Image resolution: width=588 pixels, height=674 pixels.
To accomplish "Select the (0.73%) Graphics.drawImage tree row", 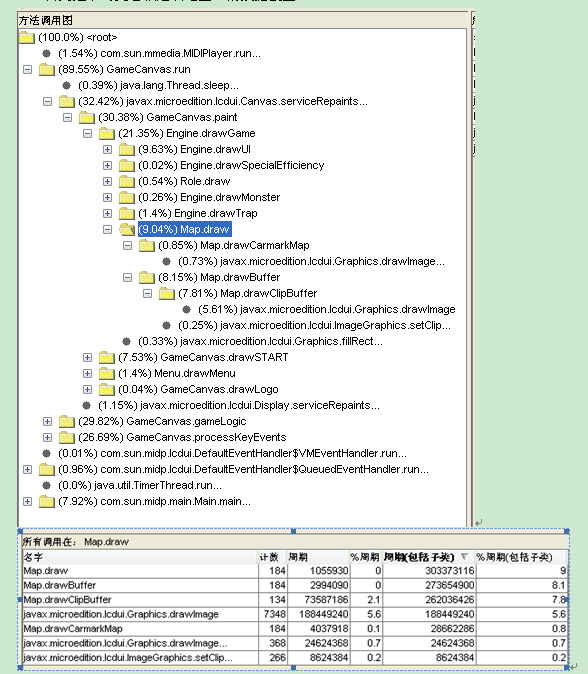I will tap(311, 261).
